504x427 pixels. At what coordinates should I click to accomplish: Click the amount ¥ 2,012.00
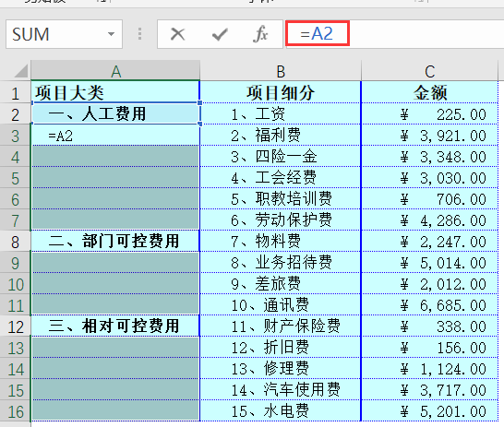tap(429, 283)
